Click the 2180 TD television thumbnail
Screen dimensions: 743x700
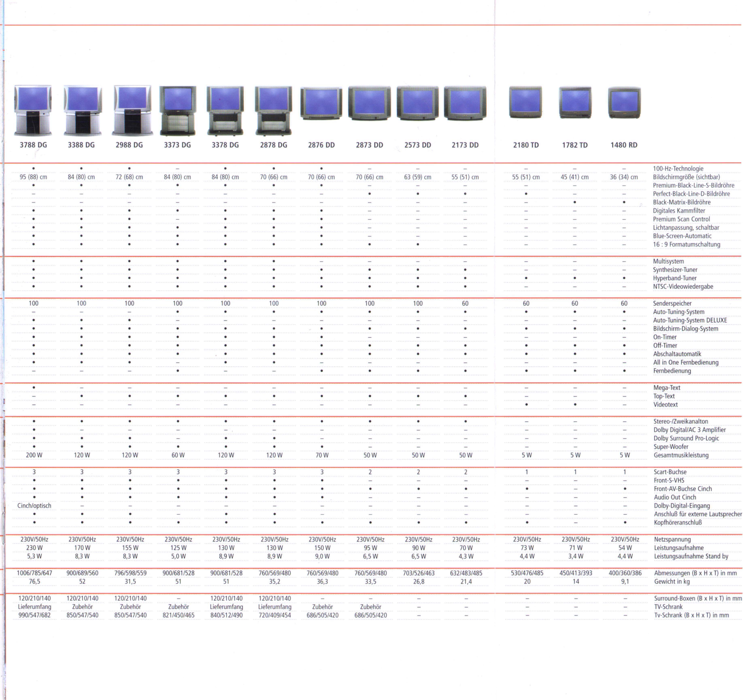point(525,102)
